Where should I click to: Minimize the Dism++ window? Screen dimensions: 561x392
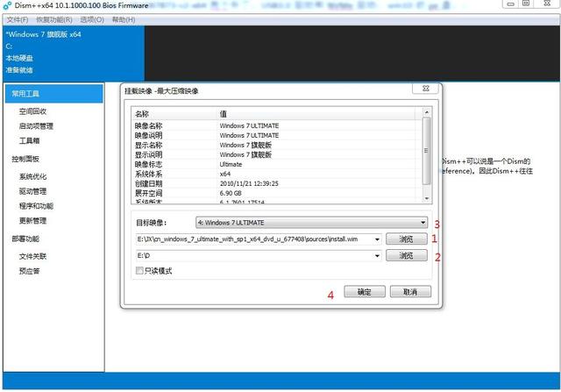tap(510, 4)
